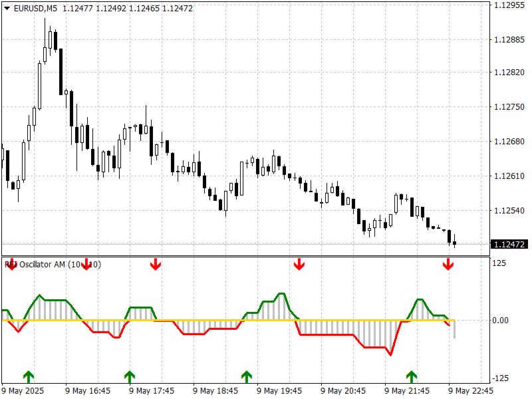Click the oscillator scale value -125
Screen dimensions: 532x399
click(x=500, y=378)
